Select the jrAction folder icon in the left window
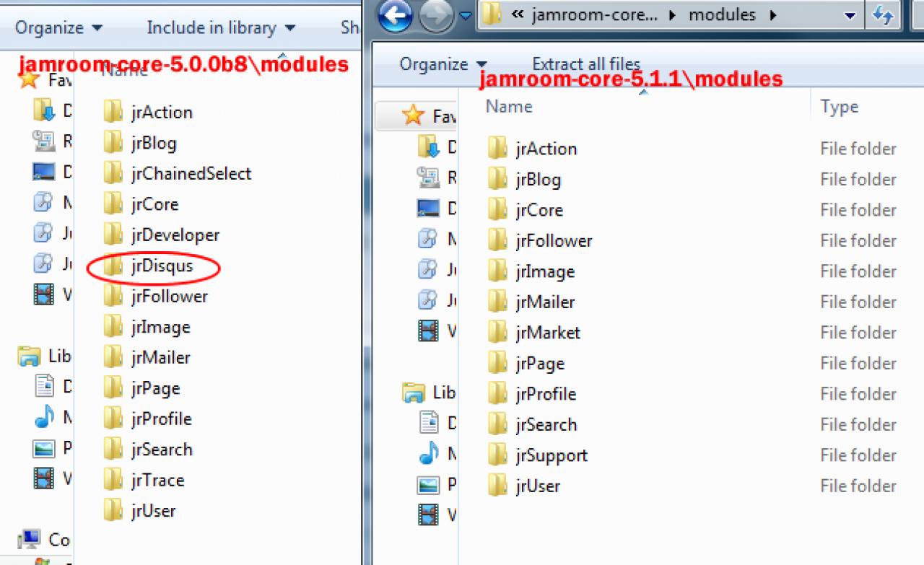Viewport: 924px width, 565px height. point(113,112)
